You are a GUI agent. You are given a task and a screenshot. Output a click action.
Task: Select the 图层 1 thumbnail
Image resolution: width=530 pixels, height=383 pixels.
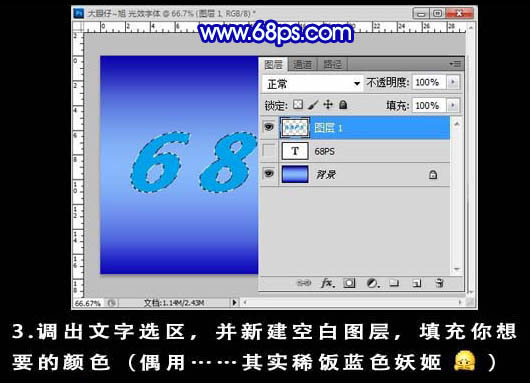point(295,127)
